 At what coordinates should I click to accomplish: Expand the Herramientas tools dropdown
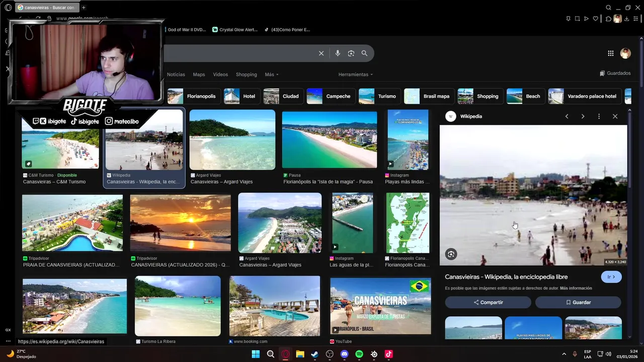tap(356, 74)
